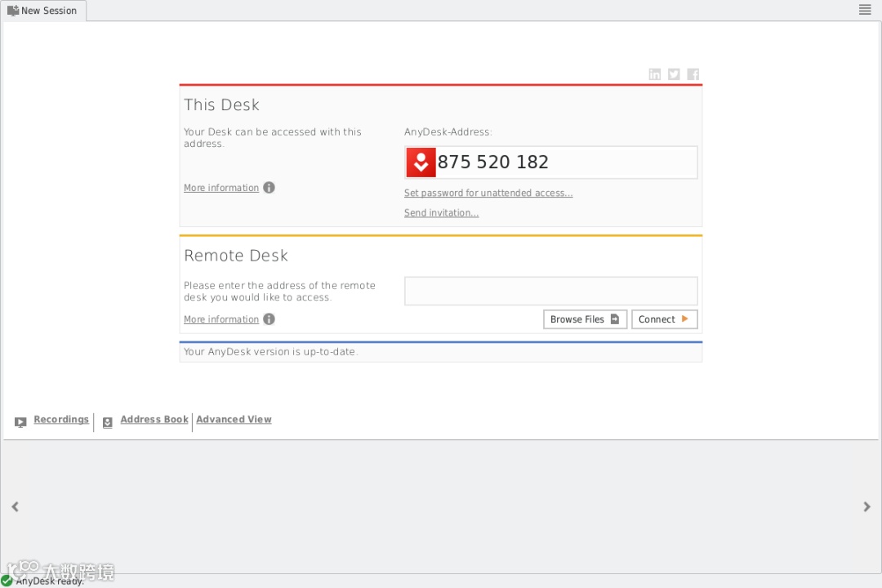Click the Remote Desk info icon
The width and height of the screenshot is (882, 588).
269,319
